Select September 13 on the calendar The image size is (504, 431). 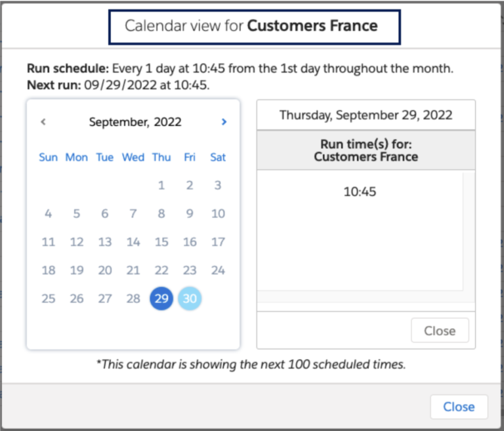point(105,242)
